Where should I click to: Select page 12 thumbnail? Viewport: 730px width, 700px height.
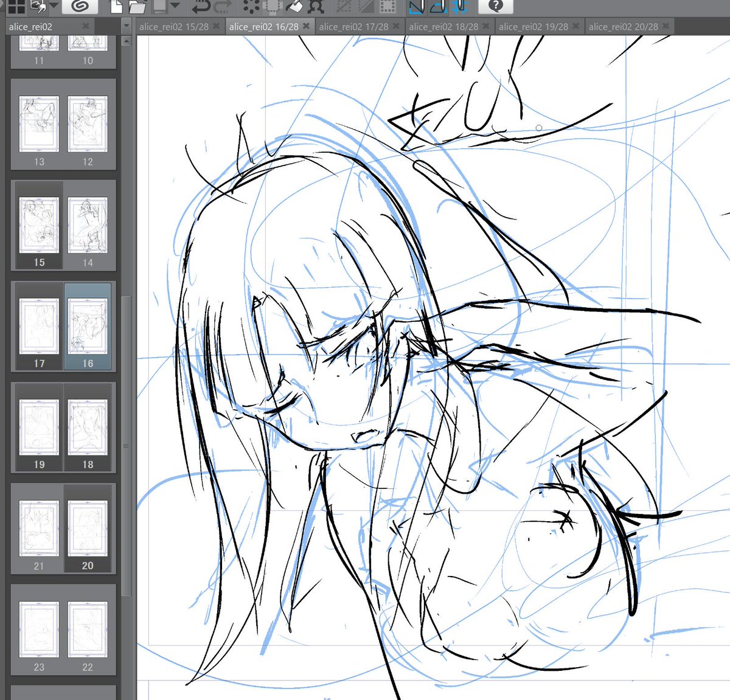click(88, 124)
